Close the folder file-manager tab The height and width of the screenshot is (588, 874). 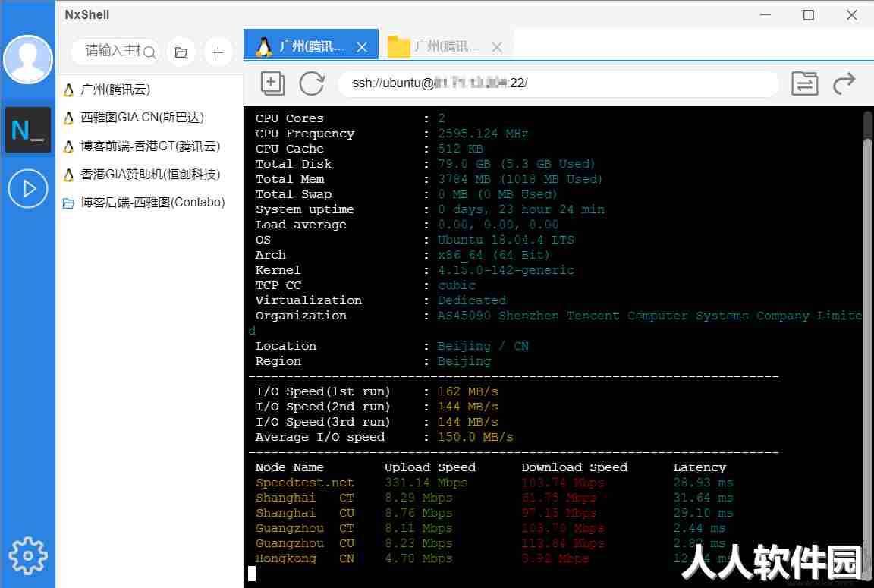pyautogui.click(x=497, y=47)
